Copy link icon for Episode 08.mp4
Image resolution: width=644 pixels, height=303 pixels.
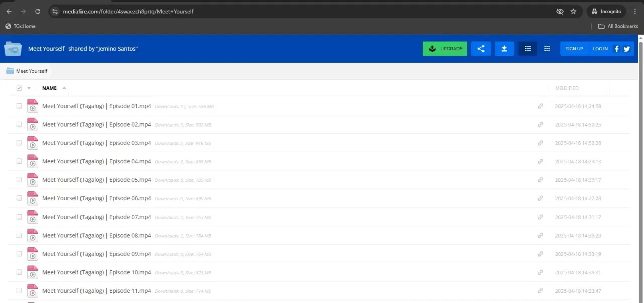(x=540, y=235)
